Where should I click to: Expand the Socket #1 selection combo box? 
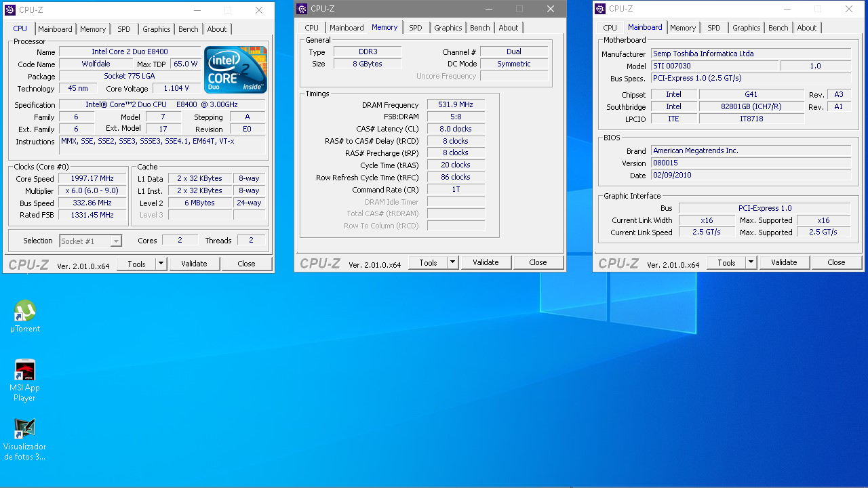point(90,241)
